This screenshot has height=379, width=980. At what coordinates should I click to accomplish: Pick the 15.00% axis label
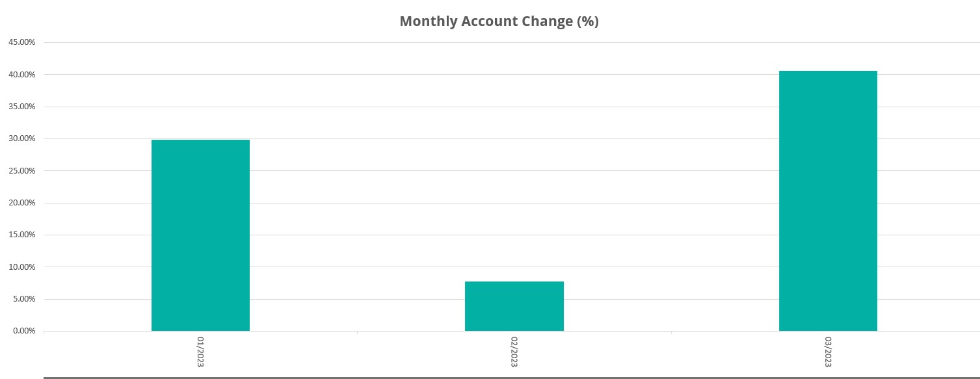point(22,235)
